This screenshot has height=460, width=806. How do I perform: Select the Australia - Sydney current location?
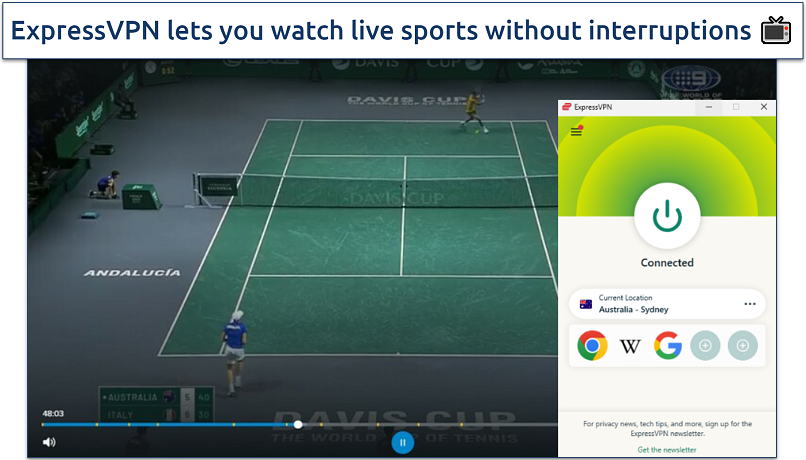667,304
